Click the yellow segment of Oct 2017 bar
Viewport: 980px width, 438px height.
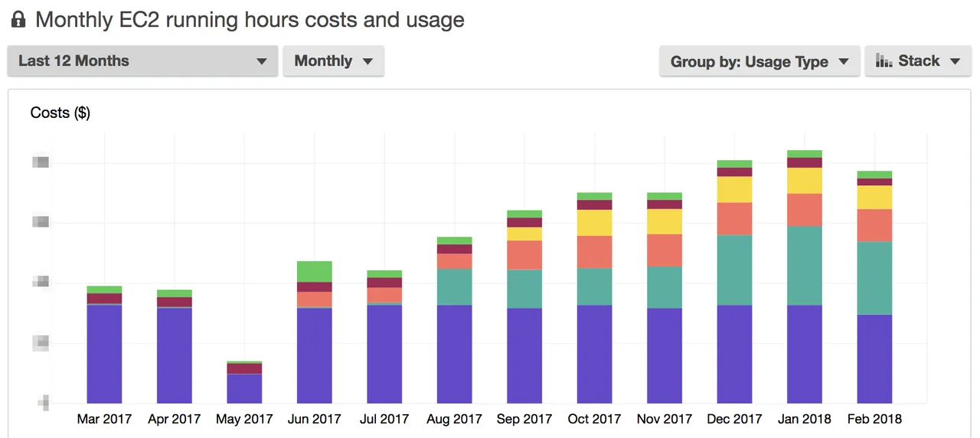pos(595,223)
